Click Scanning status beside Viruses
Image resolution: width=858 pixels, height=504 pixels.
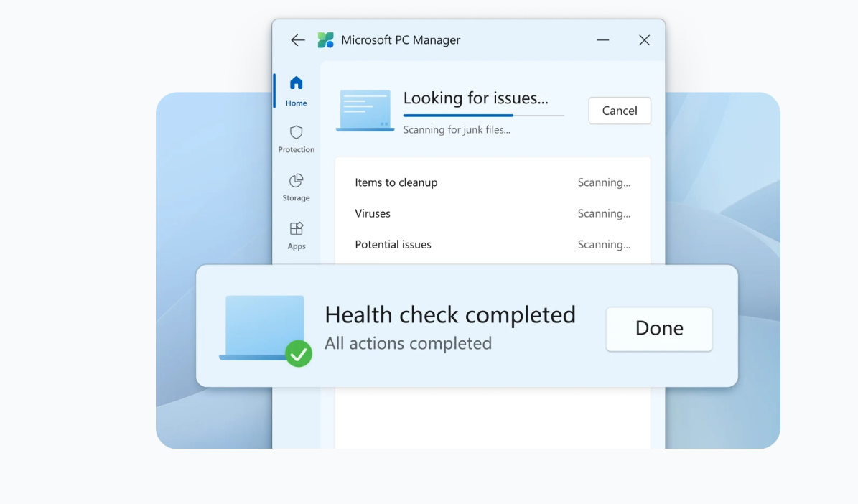pyautogui.click(x=604, y=213)
